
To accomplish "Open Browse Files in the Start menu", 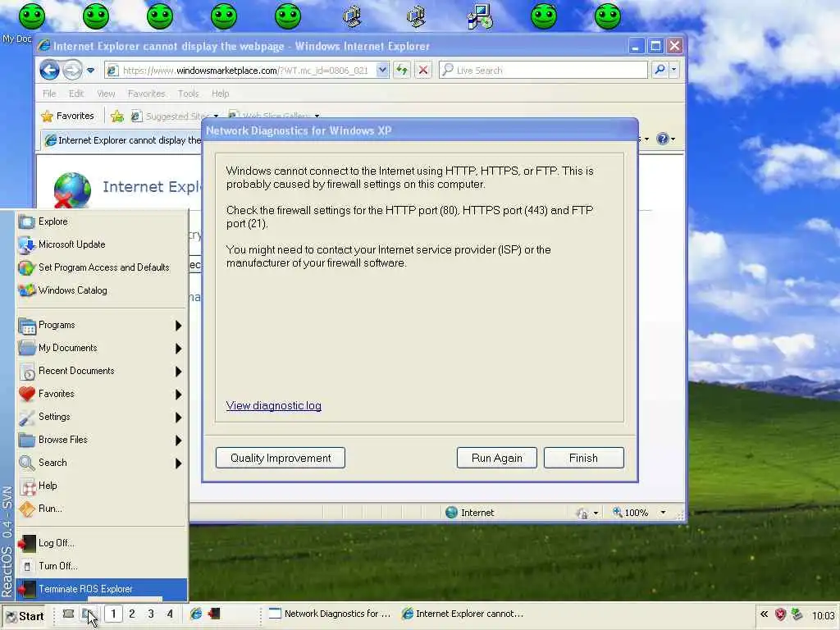I will tap(102, 440).
